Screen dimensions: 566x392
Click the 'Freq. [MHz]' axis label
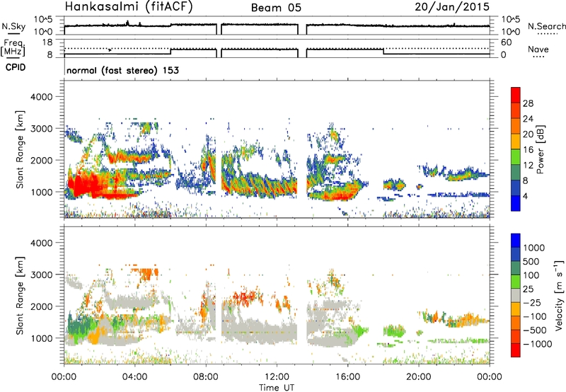13,47
